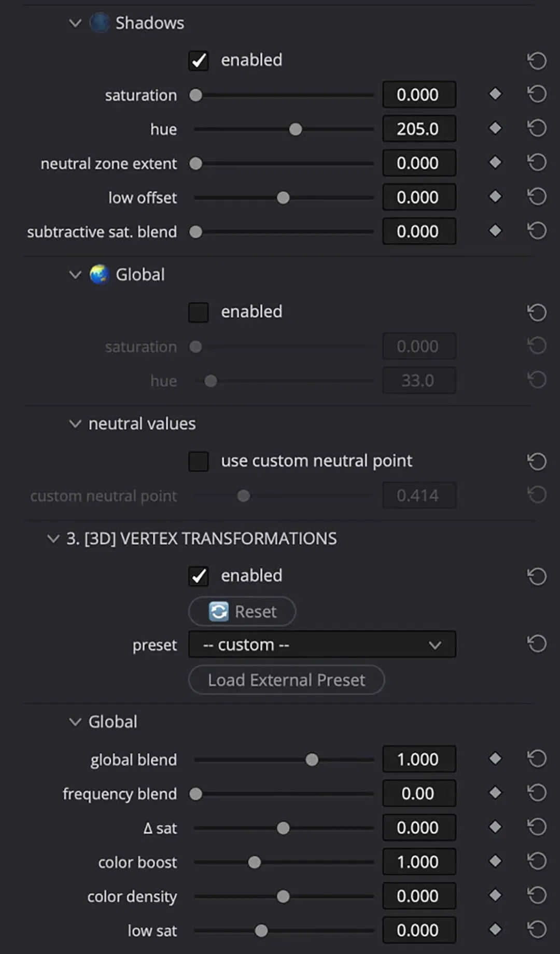Click the Reset button

click(242, 612)
